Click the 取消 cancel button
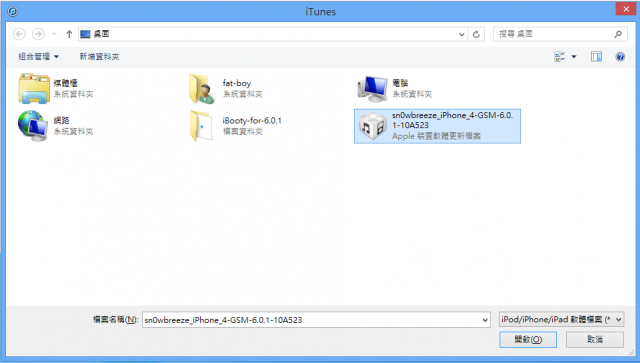Viewport: 640px width, 363px height. (595, 339)
